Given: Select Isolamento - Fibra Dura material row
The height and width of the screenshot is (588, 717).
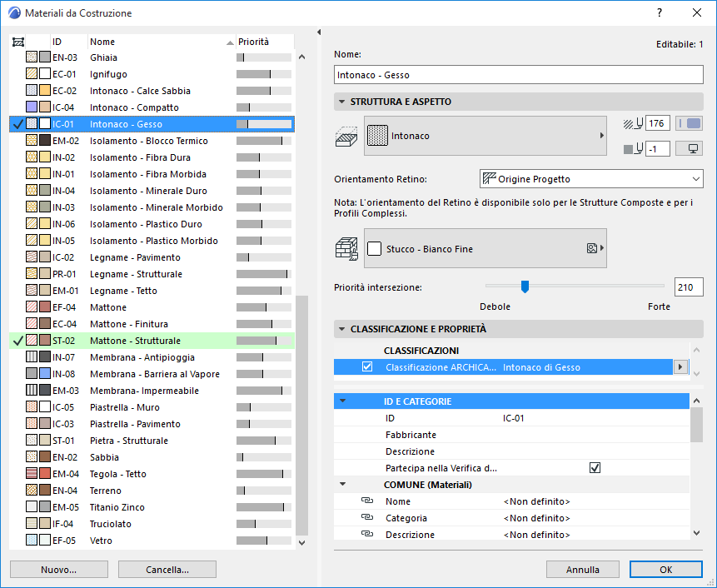Looking at the screenshot, I should tap(152, 157).
